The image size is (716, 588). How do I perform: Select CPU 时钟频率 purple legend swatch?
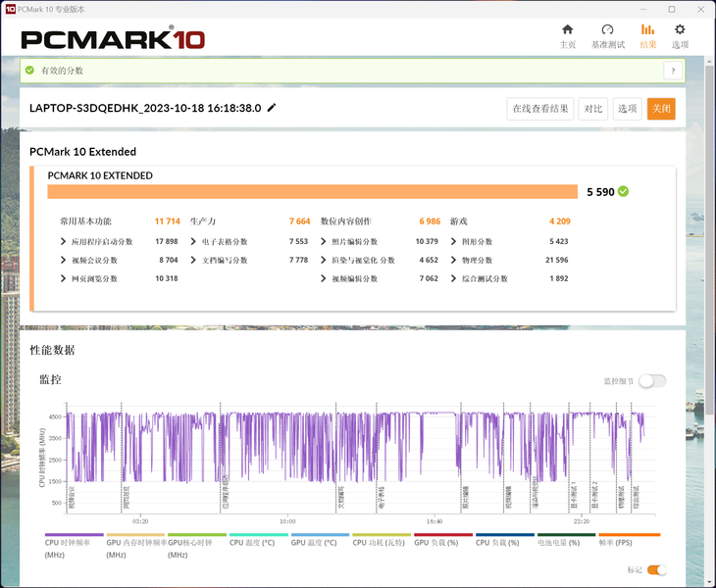click(x=75, y=535)
